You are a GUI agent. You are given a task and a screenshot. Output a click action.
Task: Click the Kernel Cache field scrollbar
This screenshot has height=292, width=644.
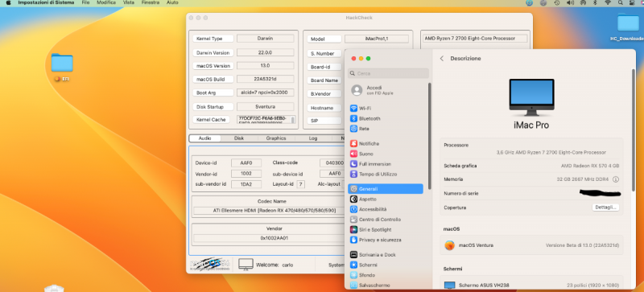[x=293, y=120]
